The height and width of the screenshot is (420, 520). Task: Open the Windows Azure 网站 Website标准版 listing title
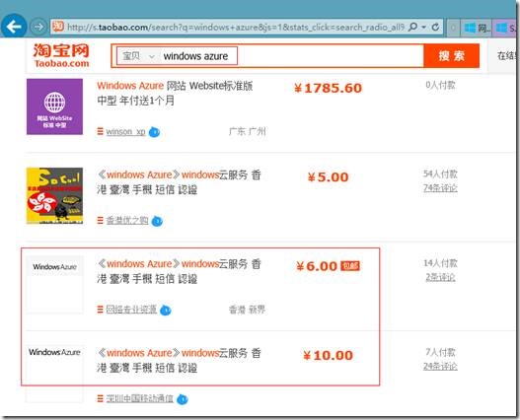pos(175,93)
